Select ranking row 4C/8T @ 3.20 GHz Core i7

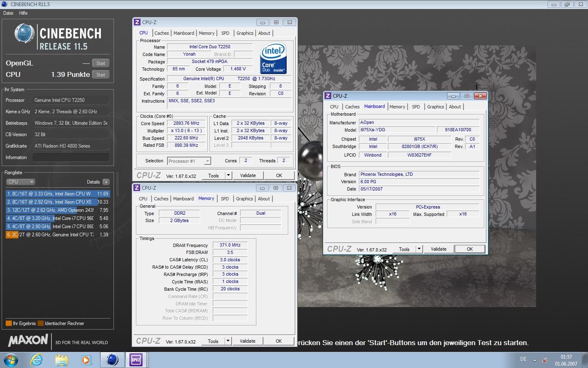coord(58,218)
